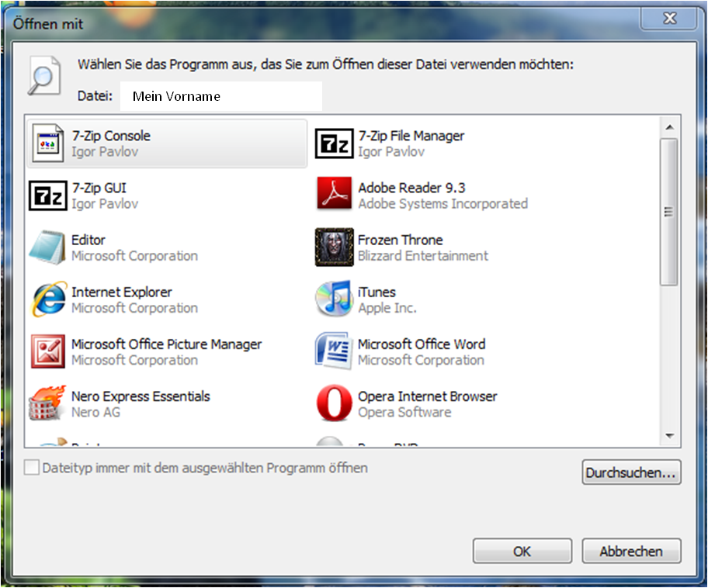The height and width of the screenshot is (588, 708).
Task: Close the Öffnen mit dialog
Action: [669, 19]
